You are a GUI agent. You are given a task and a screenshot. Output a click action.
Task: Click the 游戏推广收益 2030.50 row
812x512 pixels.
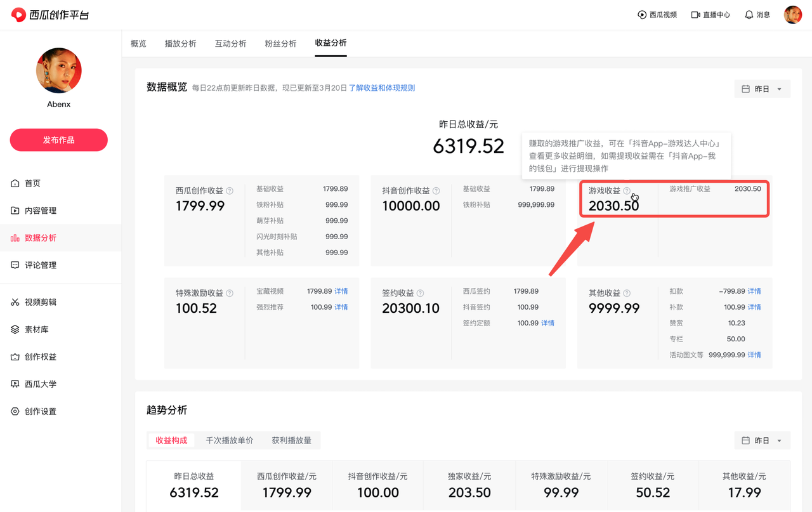pyautogui.click(x=715, y=189)
